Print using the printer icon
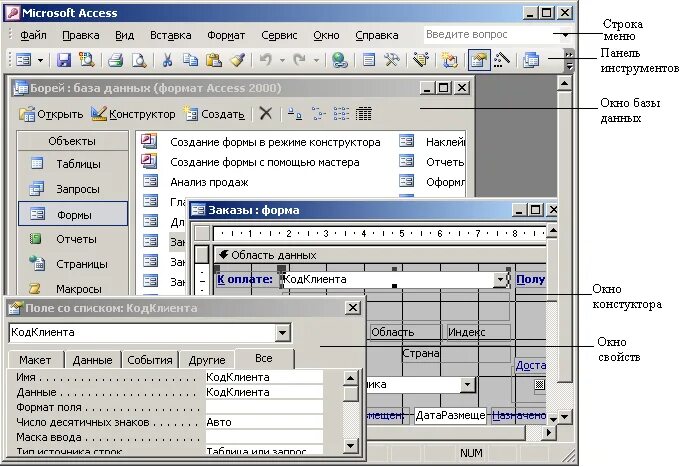The height and width of the screenshot is (467, 681). pyautogui.click(x=116, y=60)
